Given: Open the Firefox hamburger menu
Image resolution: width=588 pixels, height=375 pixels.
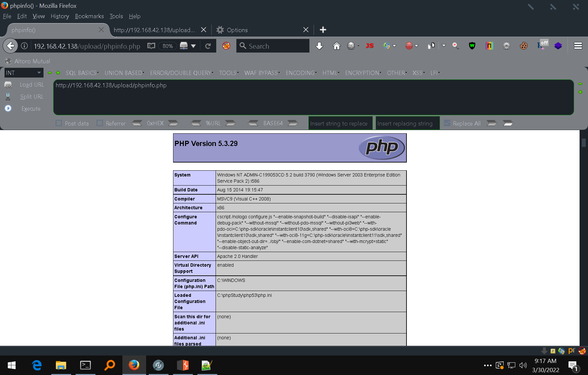Looking at the screenshot, I should coord(578,46).
